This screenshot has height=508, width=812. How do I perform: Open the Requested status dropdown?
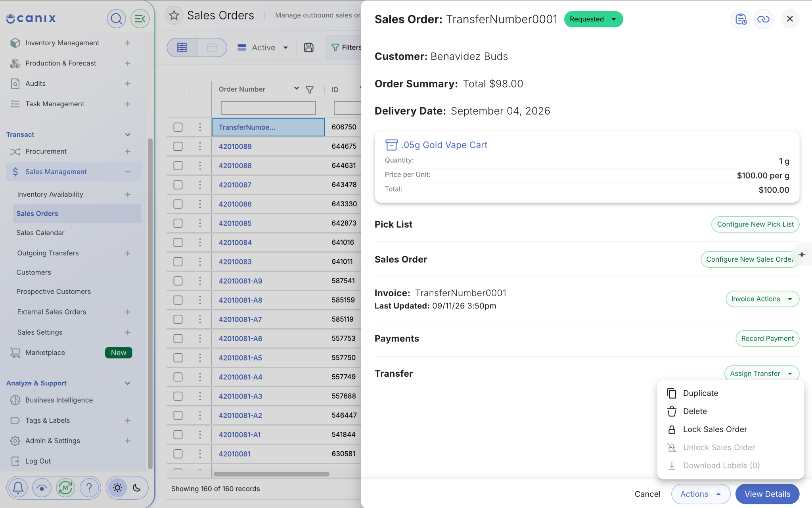point(593,19)
